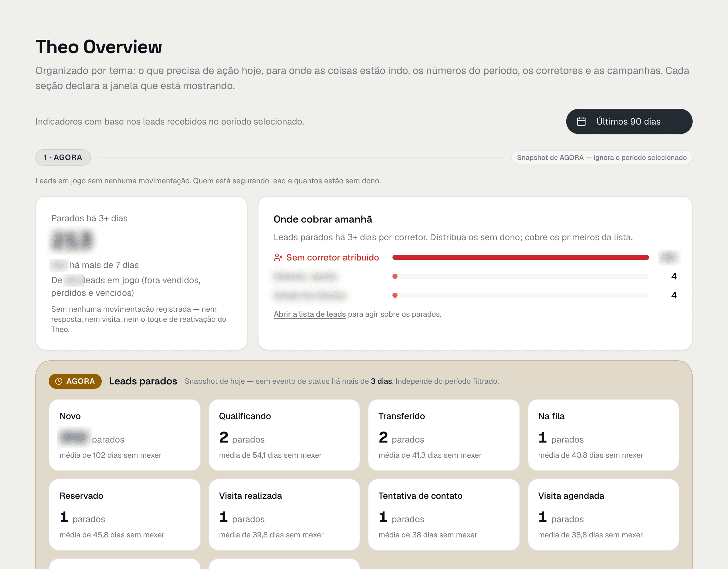Viewport: 728px width, 569px height.
Task: Click "média de 45,8 dias sem mexer" text
Action: (x=112, y=535)
